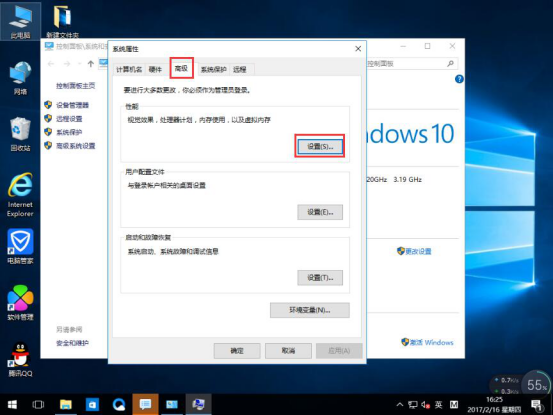553x415 pixels.
Task: Open startup and recovery 设置(T) button
Action: pyautogui.click(x=320, y=277)
